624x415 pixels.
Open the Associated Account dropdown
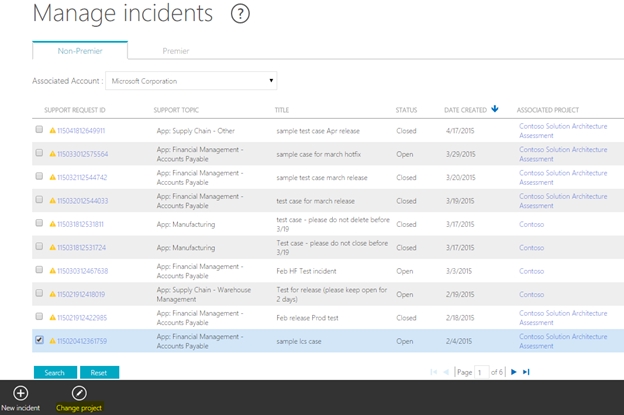pyautogui.click(x=190, y=80)
